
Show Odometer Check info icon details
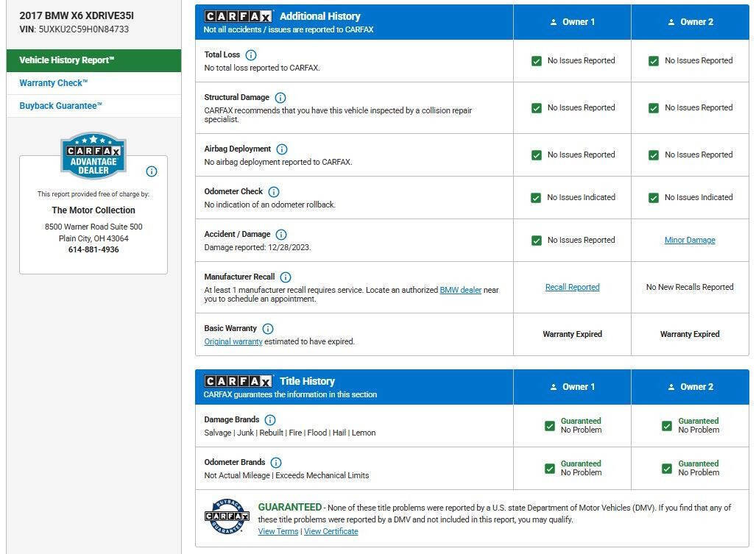pyautogui.click(x=274, y=192)
